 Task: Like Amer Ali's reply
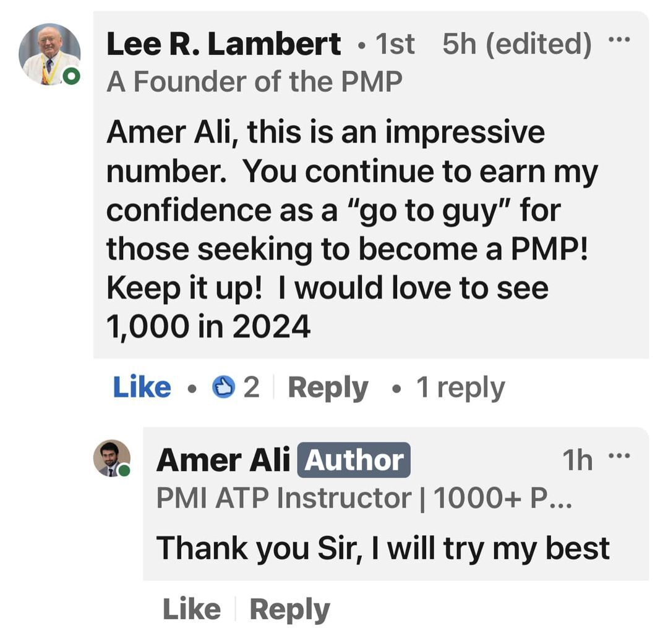point(191,609)
